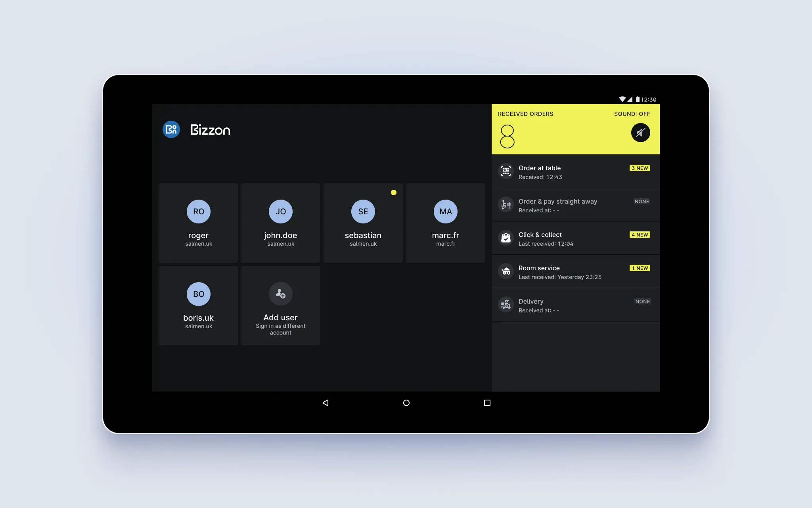Click the Bizzon app logo icon
The width and height of the screenshot is (812, 508).
(x=171, y=129)
